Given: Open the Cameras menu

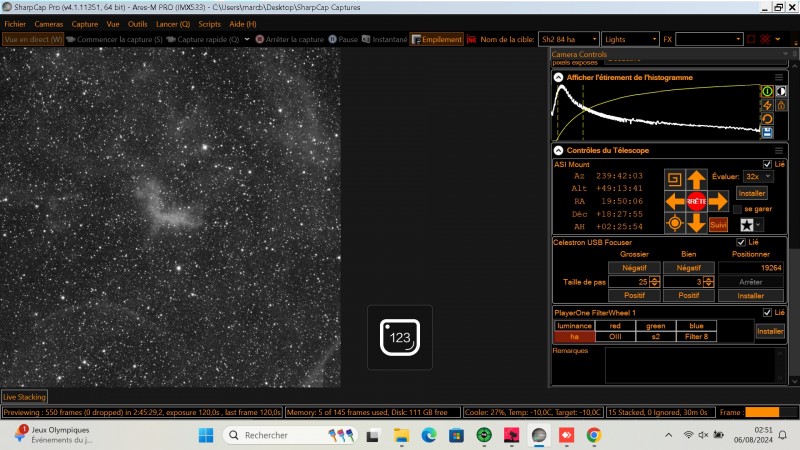Looking at the screenshot, I should (49, 24).
